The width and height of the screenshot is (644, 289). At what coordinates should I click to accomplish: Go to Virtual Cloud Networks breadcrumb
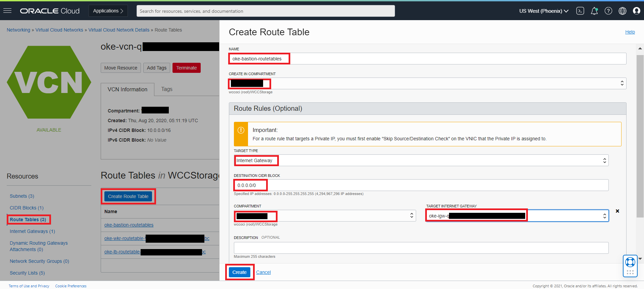coord(59,30)
